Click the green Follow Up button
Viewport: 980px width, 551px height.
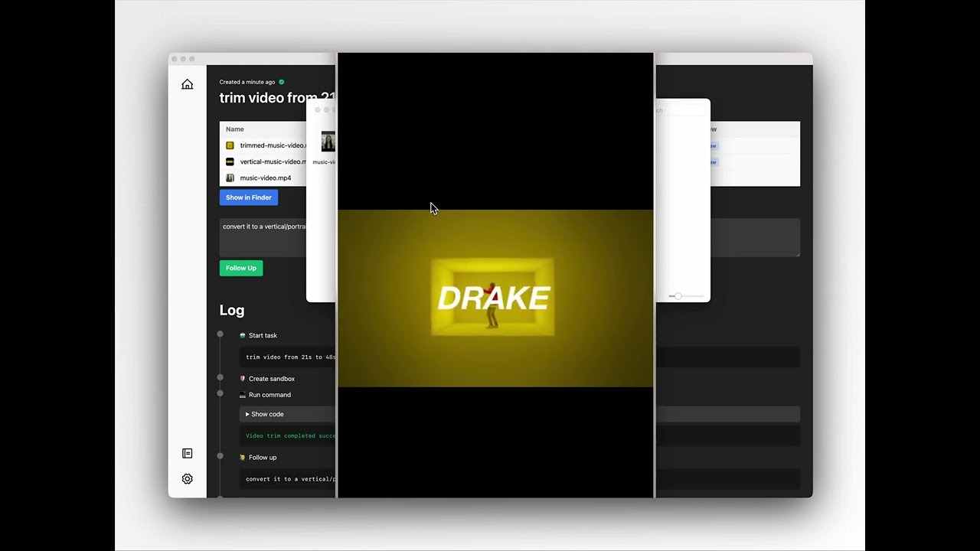[x=241, y=268]
